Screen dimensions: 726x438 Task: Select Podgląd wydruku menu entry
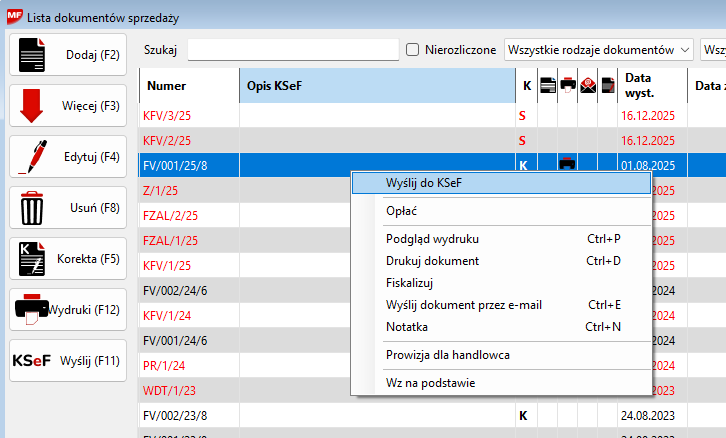coord(432,239)
